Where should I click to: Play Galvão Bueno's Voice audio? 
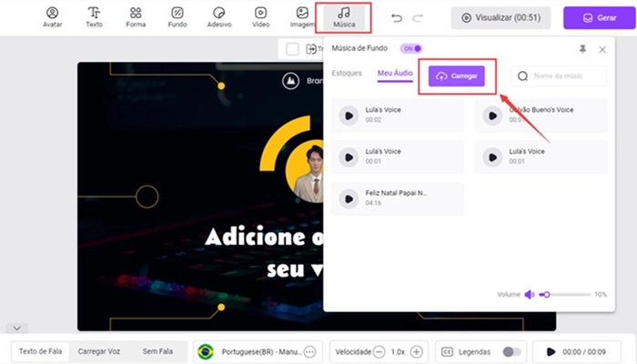point(493,116)
